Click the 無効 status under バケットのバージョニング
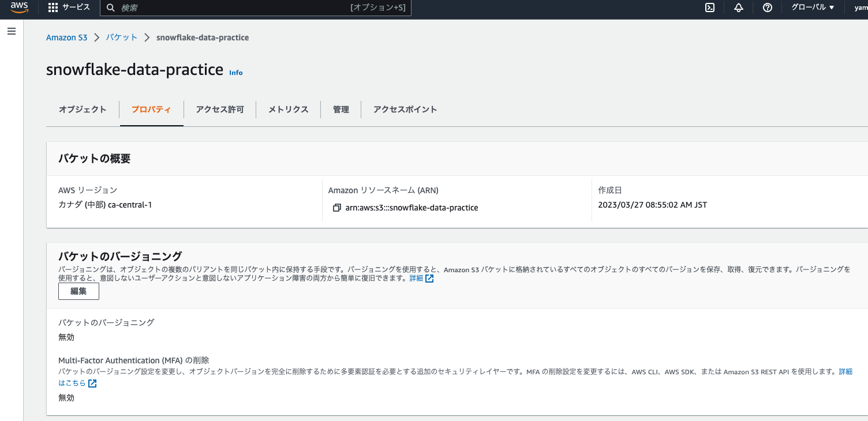The width and height of the screenshot is (868, 421). click(66, 337)
